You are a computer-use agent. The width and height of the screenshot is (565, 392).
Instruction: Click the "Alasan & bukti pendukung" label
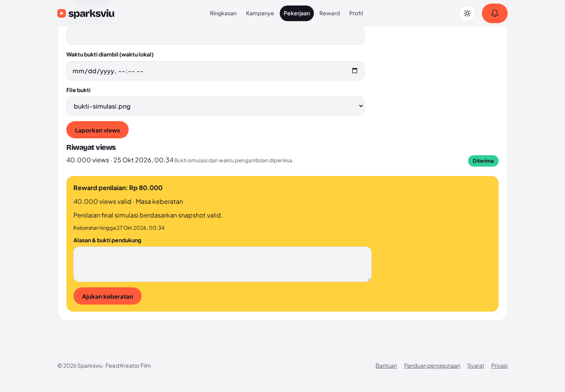tap(107, 240)
